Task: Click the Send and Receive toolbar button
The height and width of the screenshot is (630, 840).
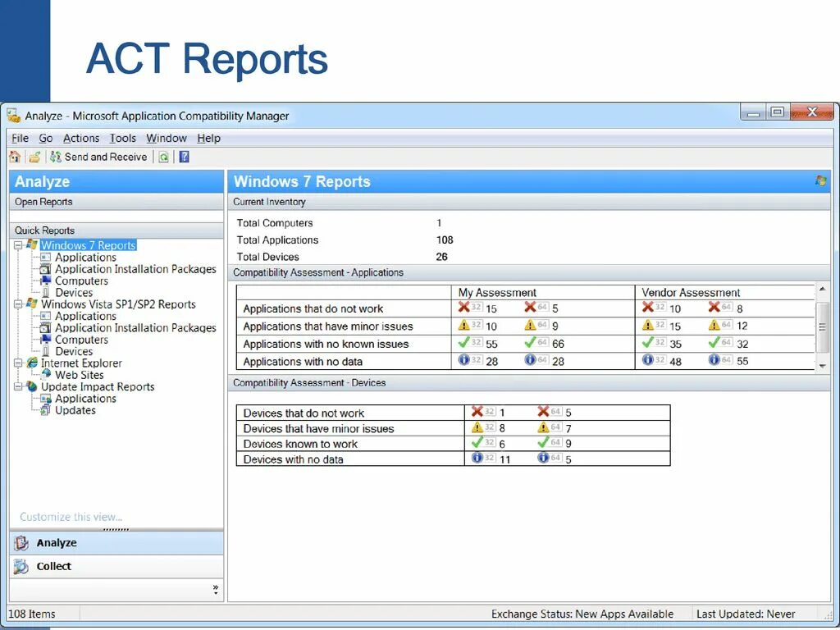Action: (x=98, y=157)
